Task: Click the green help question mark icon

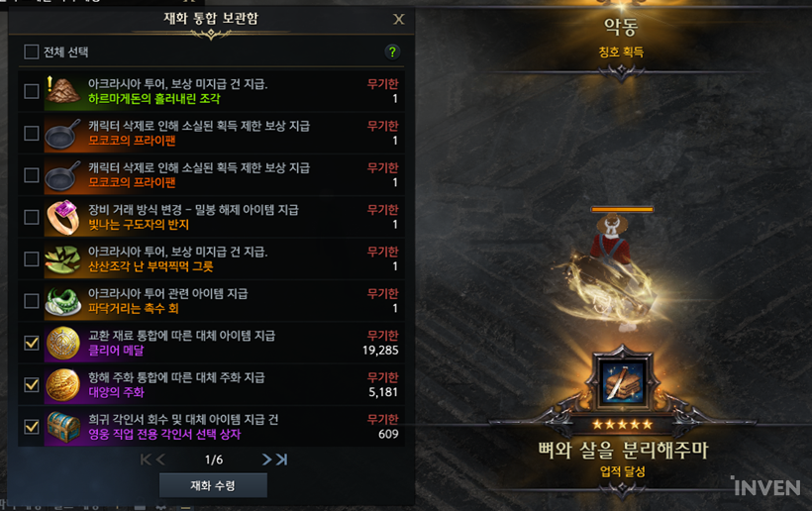Action: 392,51
